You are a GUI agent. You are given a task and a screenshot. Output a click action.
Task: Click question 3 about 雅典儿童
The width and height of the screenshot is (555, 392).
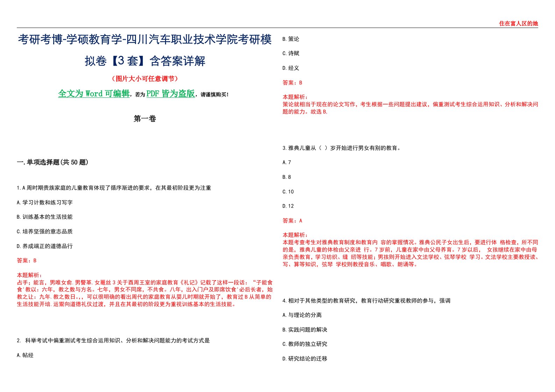[x=342, y=148]
